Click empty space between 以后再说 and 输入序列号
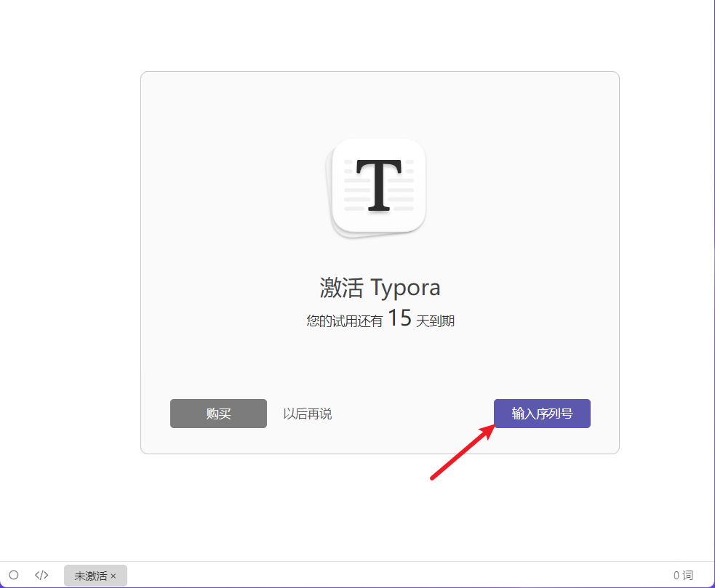Image resolution: width=715 pixels, height=588 pixels. click(412, 414)
